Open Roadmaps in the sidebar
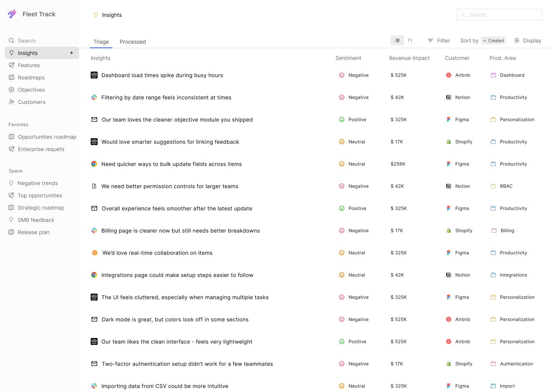This screenshot has width=551, height=392. point(31,77)
